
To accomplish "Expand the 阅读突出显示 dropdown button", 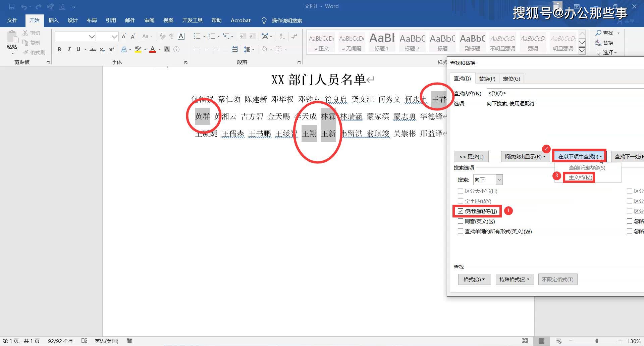I will point(525,156).
